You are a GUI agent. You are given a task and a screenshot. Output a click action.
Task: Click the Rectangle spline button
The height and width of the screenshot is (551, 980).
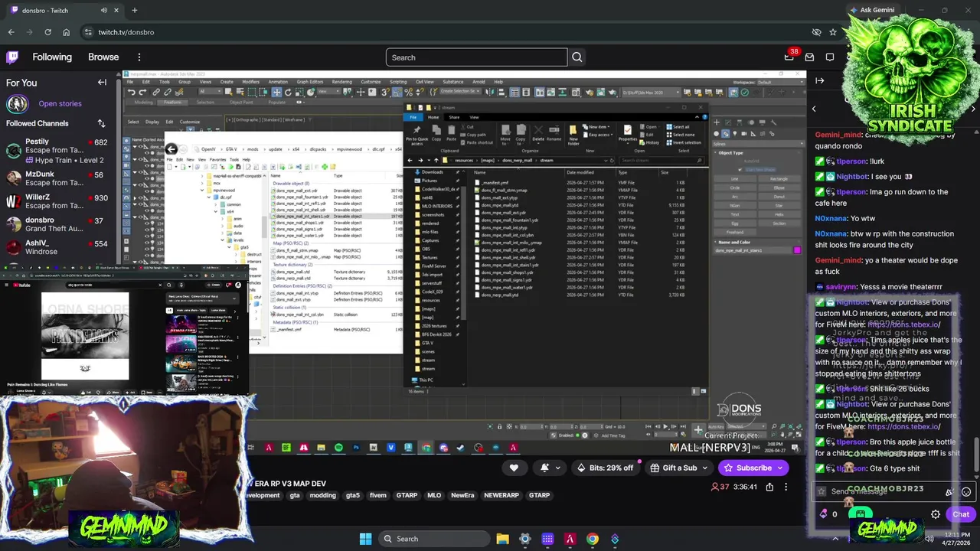(779, 179)
